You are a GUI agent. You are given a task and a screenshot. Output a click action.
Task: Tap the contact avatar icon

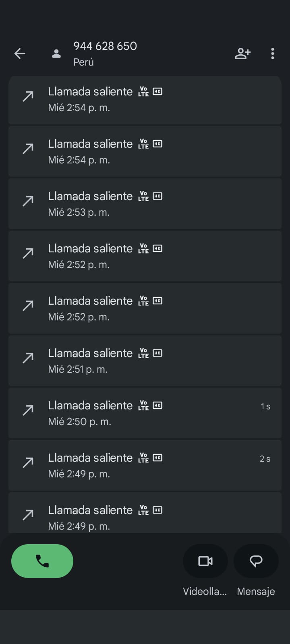click(56, 54)
